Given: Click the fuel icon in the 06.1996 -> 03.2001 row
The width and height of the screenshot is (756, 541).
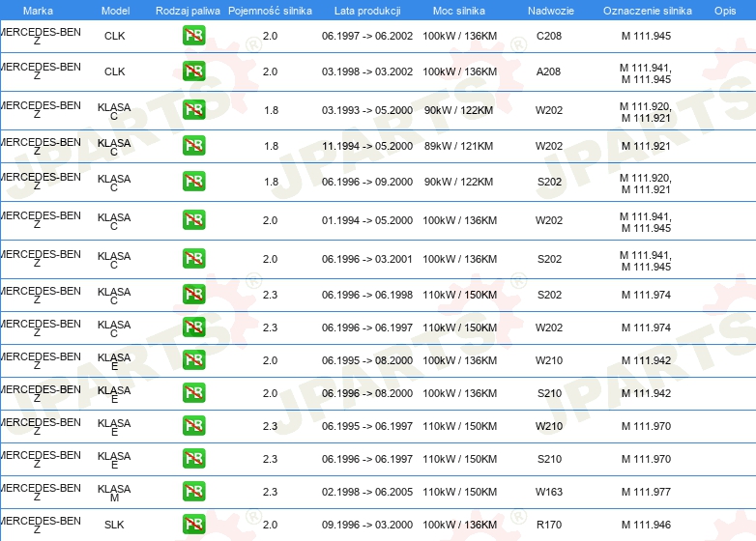Looking at the screenshot, I should 193,258.
